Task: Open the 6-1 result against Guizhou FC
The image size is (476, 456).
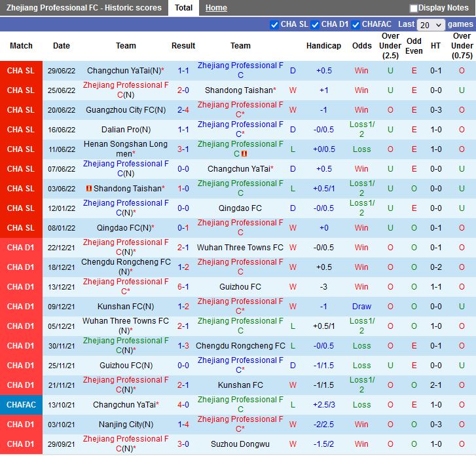Action: click(x=183, y=287)
